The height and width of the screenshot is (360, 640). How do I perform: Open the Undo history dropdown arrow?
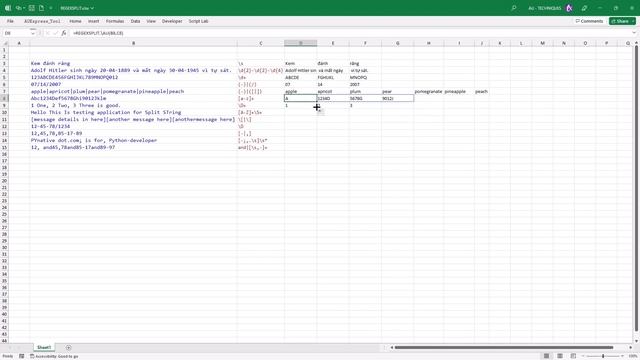[24, 8]
